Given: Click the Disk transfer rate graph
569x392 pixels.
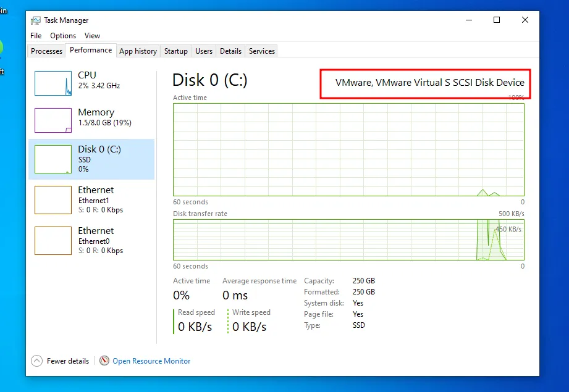Looking at the screenshot, I should 348,240.
